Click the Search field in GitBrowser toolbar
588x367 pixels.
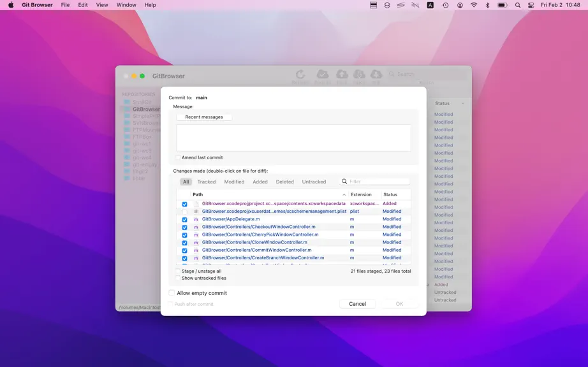point(427,74)
